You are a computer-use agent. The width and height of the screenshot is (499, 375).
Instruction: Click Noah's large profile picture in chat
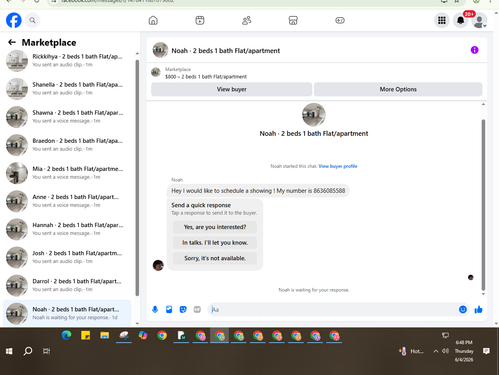pyautogui.click(x=314, y=115)
